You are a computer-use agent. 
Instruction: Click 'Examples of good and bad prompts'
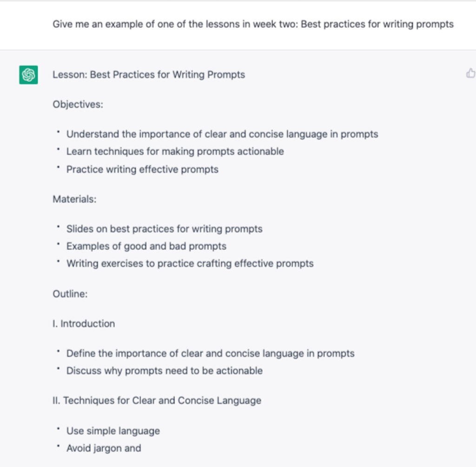[x=146, y=247]
